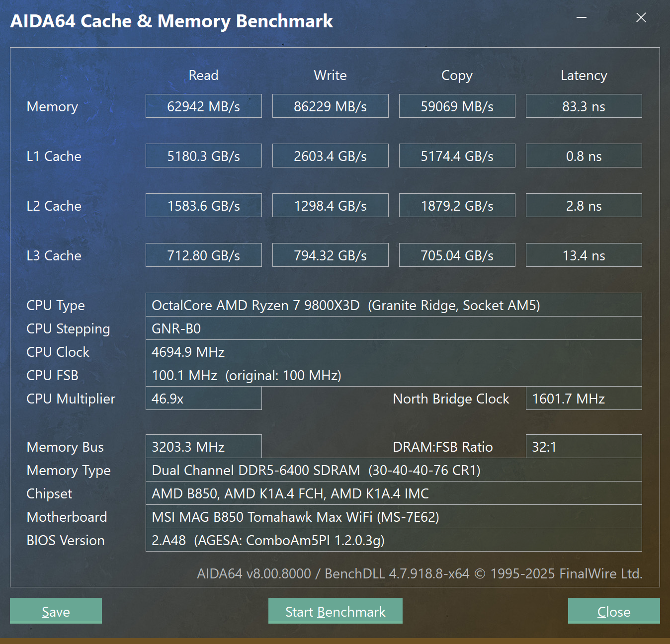Viewport: 670px width, 644px height.
Task: Select the Memory copy value 59069 MB/s
Action: 457,106
